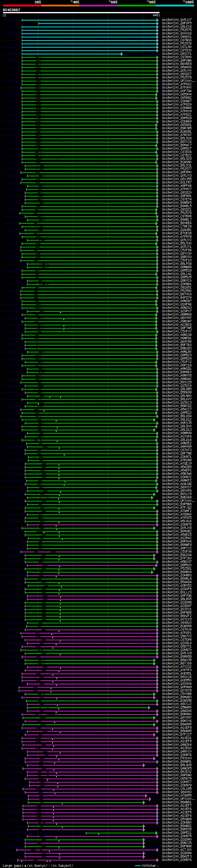Click label UniRef100_B8LQU9
Image resolution: width=197 pixels, height=868 pixels.
coord(177,765)
